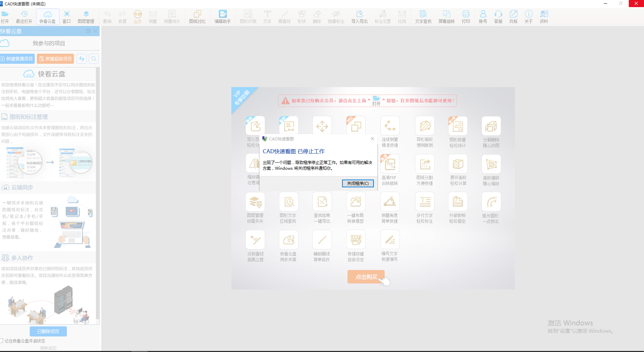Float the 快看云盘 panel with the restore icon

coord(88,31)
